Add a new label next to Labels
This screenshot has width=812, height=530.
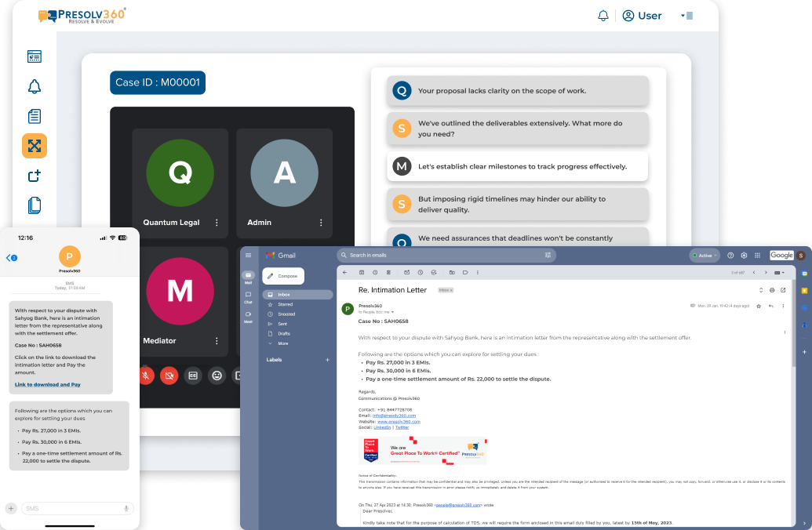327,360
